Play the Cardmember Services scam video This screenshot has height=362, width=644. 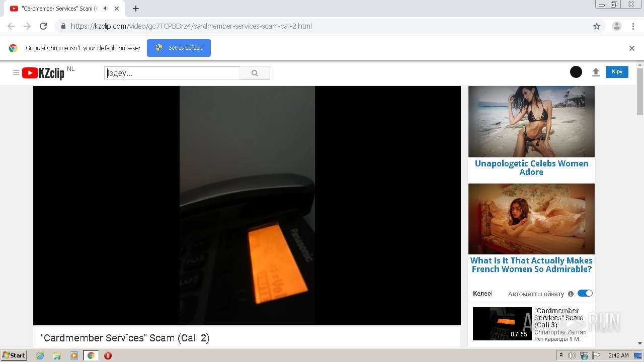pos(247,206)
